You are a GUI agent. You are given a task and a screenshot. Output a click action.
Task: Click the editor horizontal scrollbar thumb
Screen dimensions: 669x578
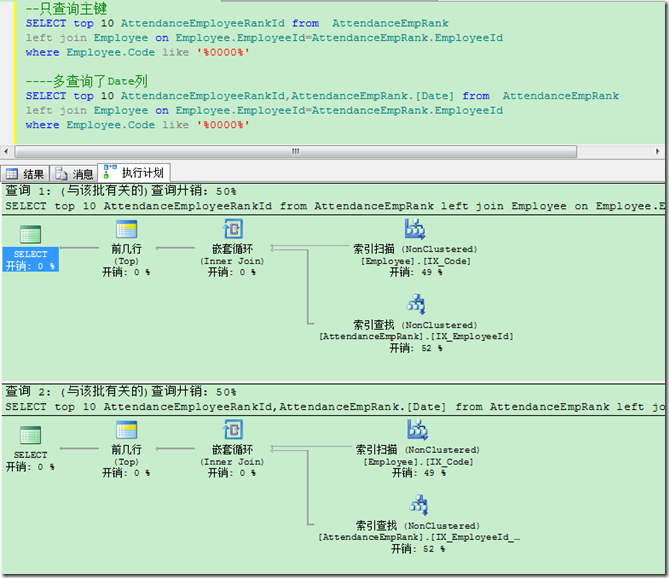pyautogui.click(x=296, y=151)
